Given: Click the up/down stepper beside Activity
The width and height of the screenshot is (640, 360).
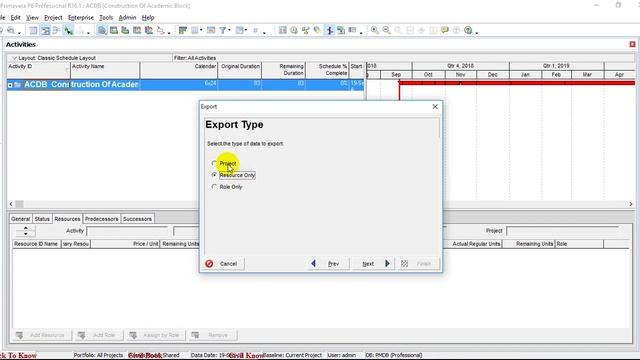Looking at the screenshot, I should click(x=25, y=231).
